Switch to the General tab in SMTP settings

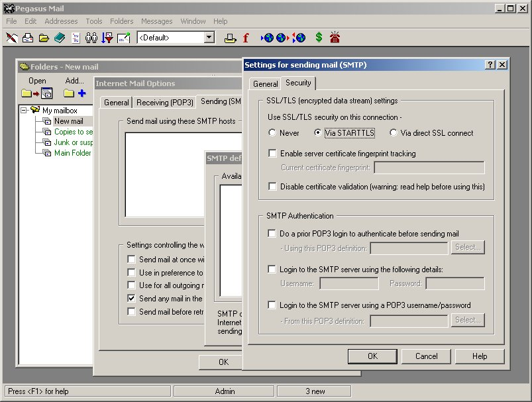(265, 84)
